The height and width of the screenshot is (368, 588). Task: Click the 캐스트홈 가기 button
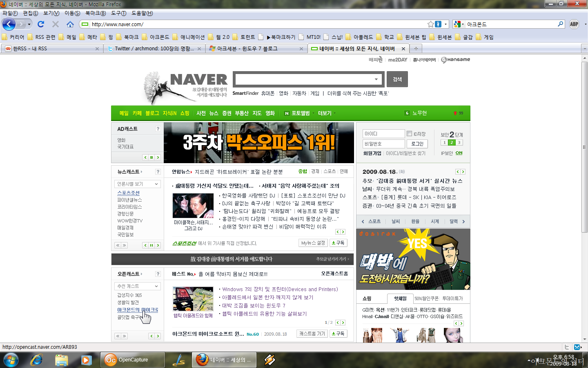point(312,334)
